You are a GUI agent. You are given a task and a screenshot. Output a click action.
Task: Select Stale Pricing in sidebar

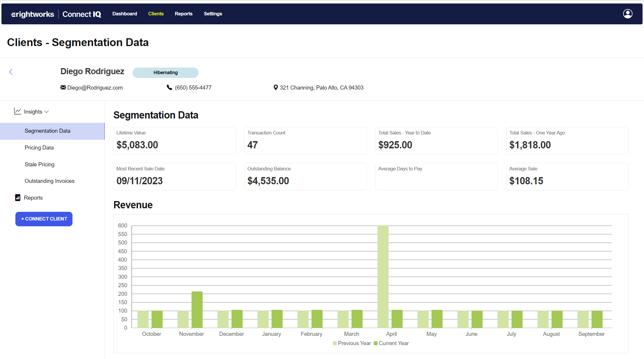pyautogui.click(x=39, y=164)
